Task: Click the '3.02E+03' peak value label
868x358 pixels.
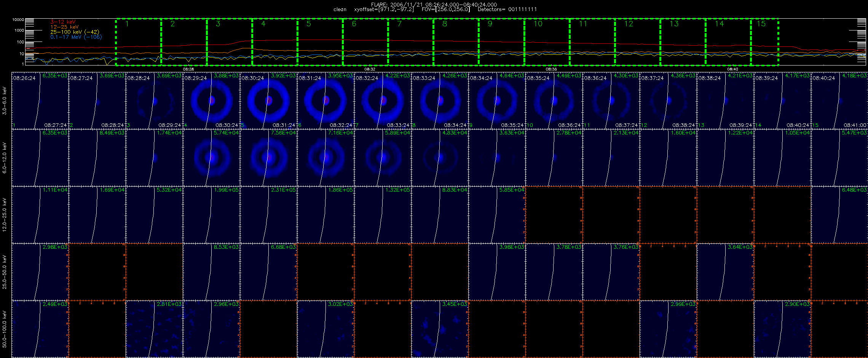Action: (340, 304)
